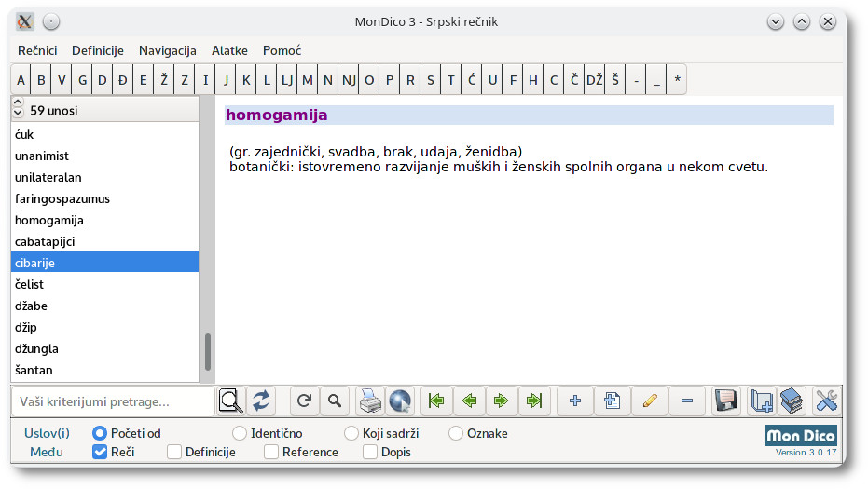Select the 'Početi od' radio button
The image size is (868, 489).
click(x=100, y=433)
